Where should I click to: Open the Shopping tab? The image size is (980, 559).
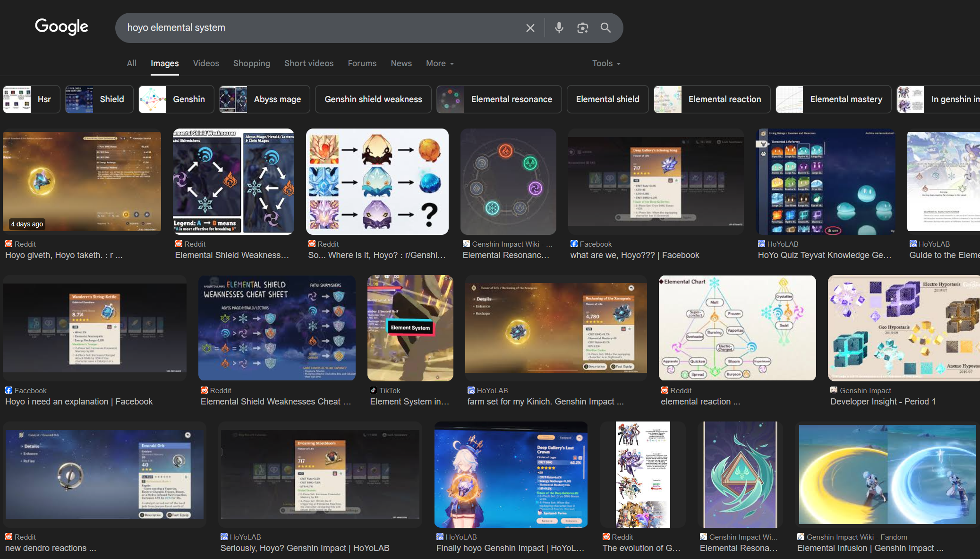pos(252,63)
